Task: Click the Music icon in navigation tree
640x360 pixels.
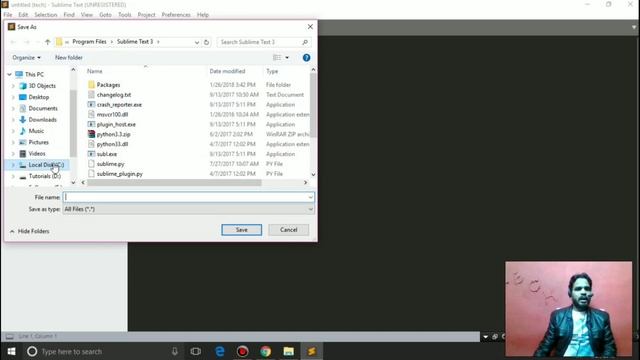Action: coord(23,131)
